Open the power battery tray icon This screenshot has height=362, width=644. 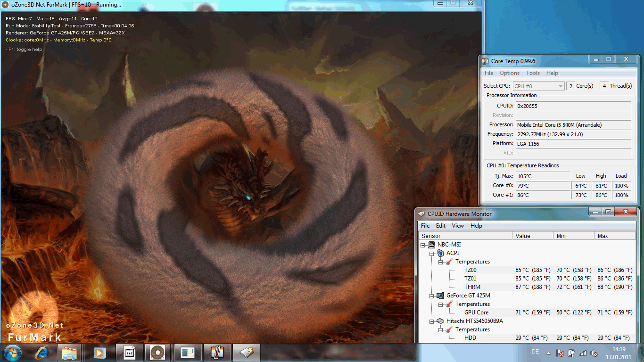[571, 353]
